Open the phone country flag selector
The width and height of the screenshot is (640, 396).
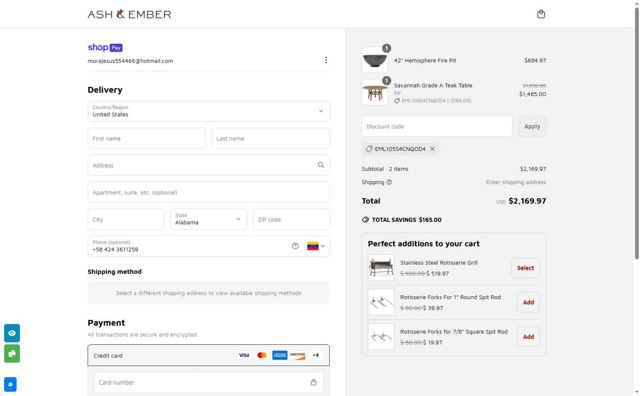point(316,246)
